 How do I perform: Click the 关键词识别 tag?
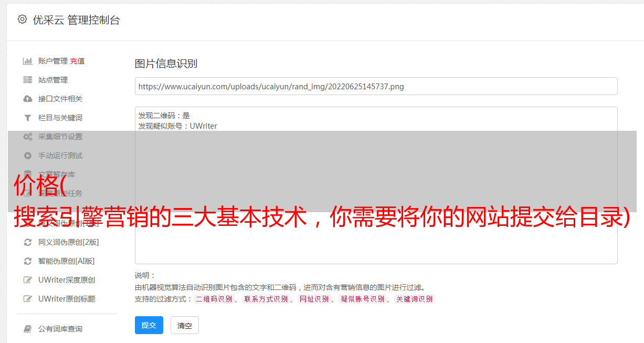[415, 299]
